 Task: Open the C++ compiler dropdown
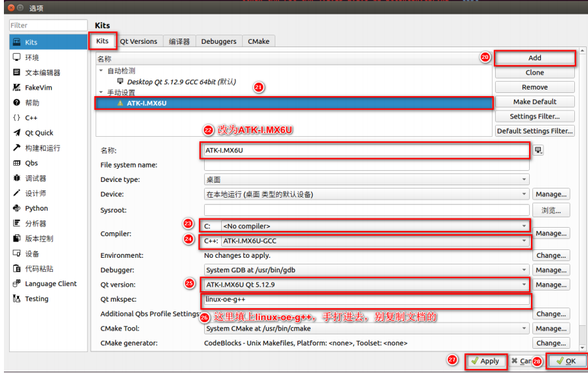(375, 241)
